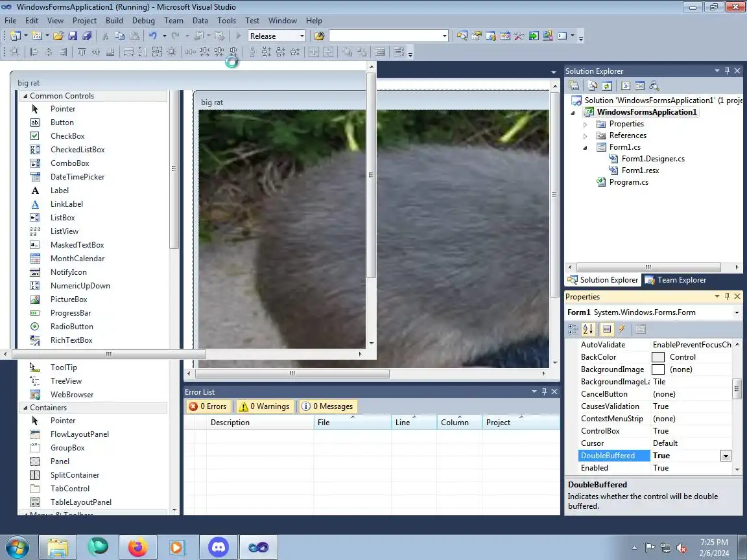Open the Release configuration dropdown
The height and width of the screenshot is (560, 747).
[x=302, y=36]
